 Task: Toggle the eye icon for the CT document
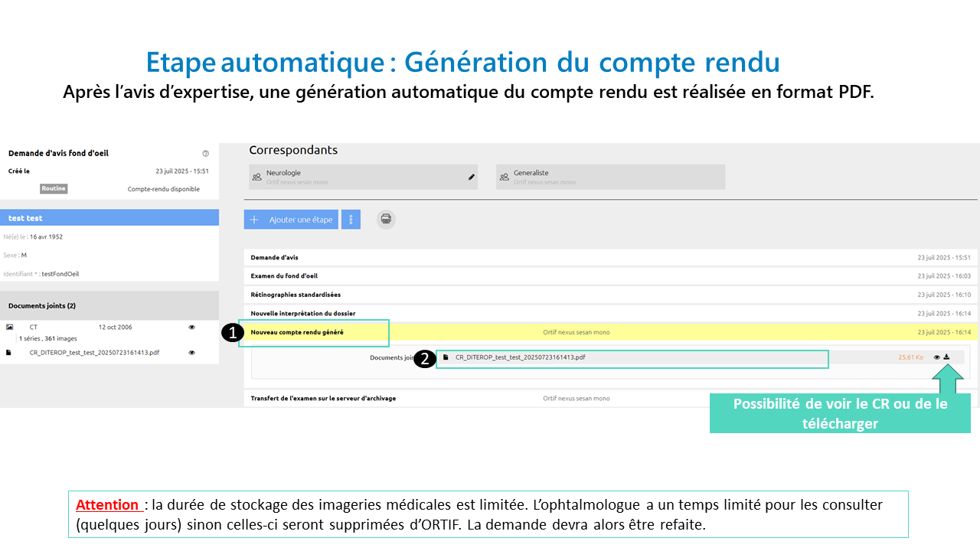tap(191, 327)
